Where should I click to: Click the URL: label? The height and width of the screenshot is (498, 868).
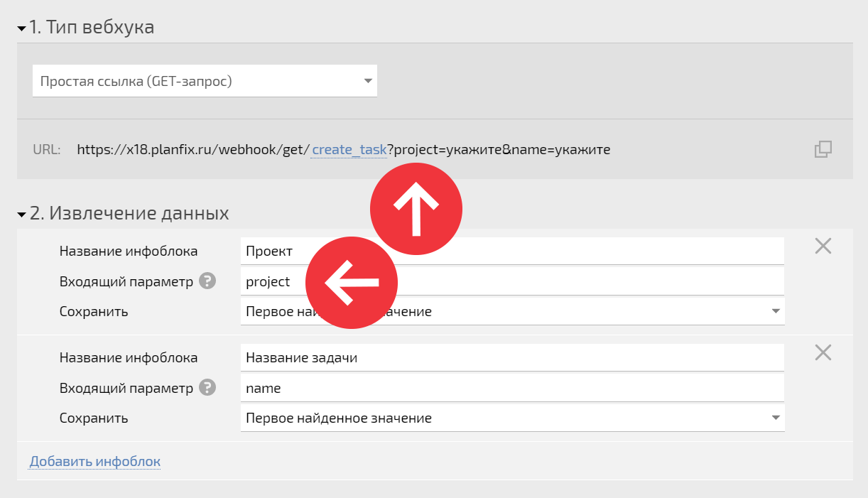(x=47, y=150)
